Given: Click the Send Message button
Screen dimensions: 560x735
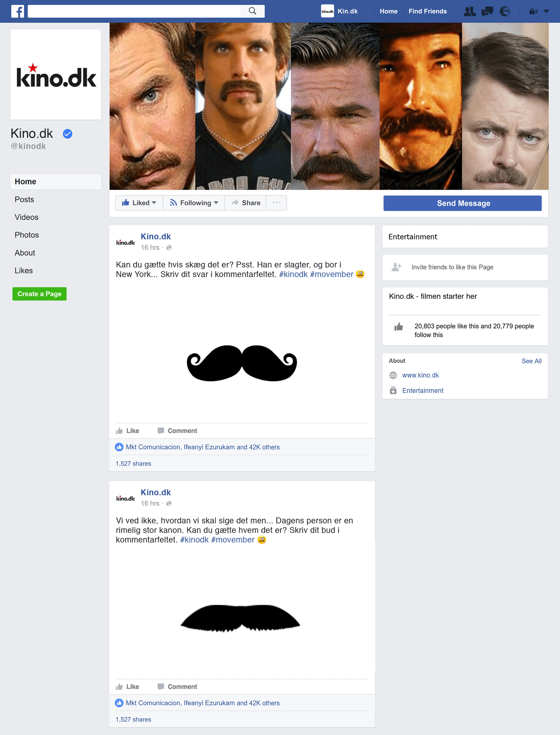Looking at the screenshot, I should tap(463, 203).
